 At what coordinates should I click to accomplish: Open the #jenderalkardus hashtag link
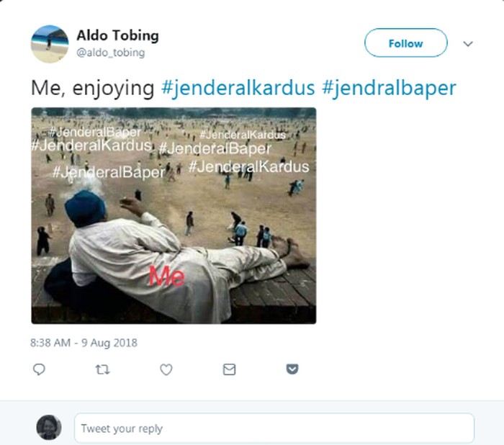click(x=238, y=88)
